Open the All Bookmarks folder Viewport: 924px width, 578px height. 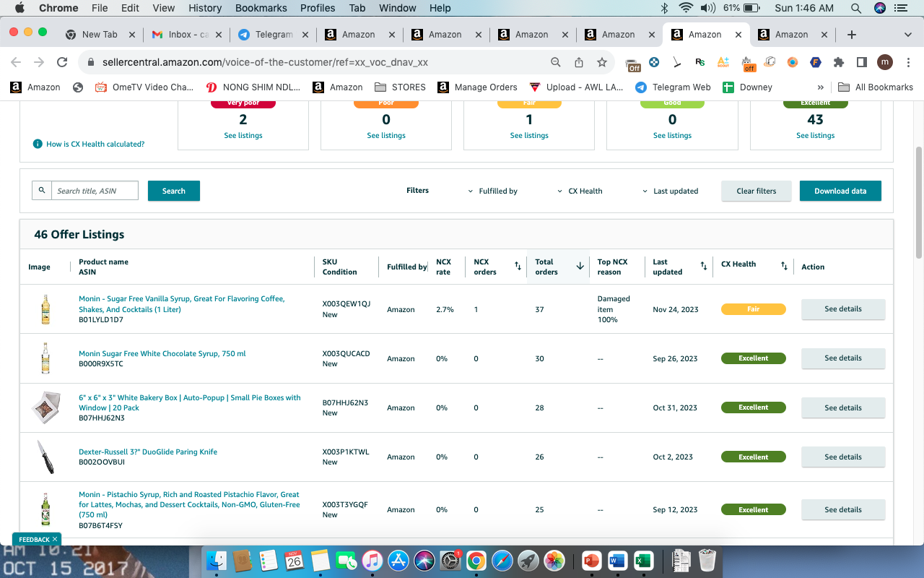876,87
